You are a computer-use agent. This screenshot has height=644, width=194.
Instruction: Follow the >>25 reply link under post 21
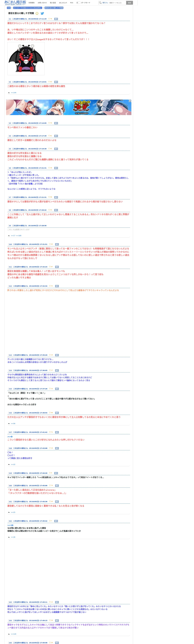pos(13,513)
